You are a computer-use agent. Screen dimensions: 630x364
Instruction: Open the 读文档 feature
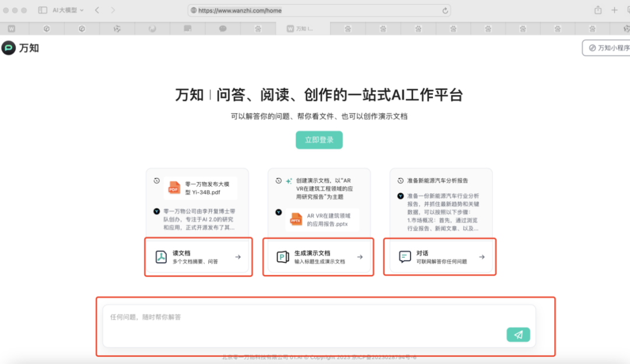198,257
